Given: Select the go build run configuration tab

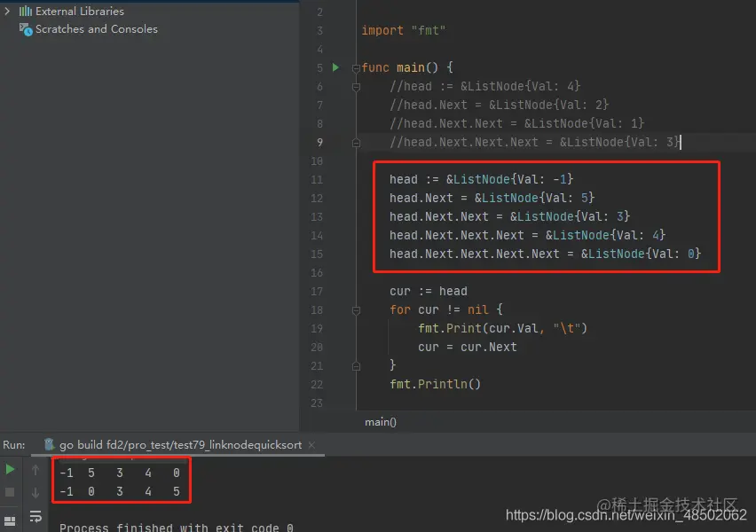Looking at the screenshot, I should [x=180, y=445].
